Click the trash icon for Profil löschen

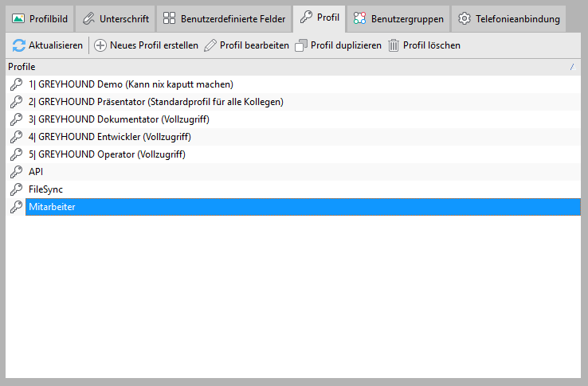pyautogui.click(x=394, y=45)
